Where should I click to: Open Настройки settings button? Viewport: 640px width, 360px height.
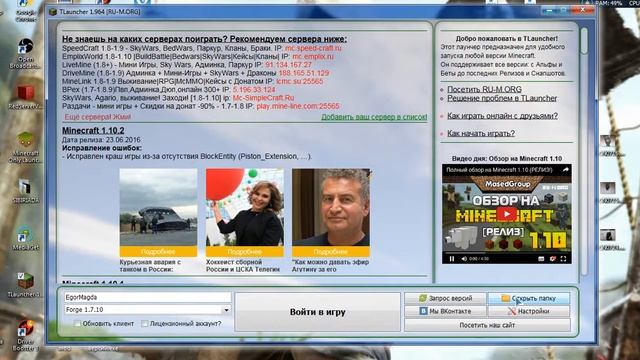point(529,311)
